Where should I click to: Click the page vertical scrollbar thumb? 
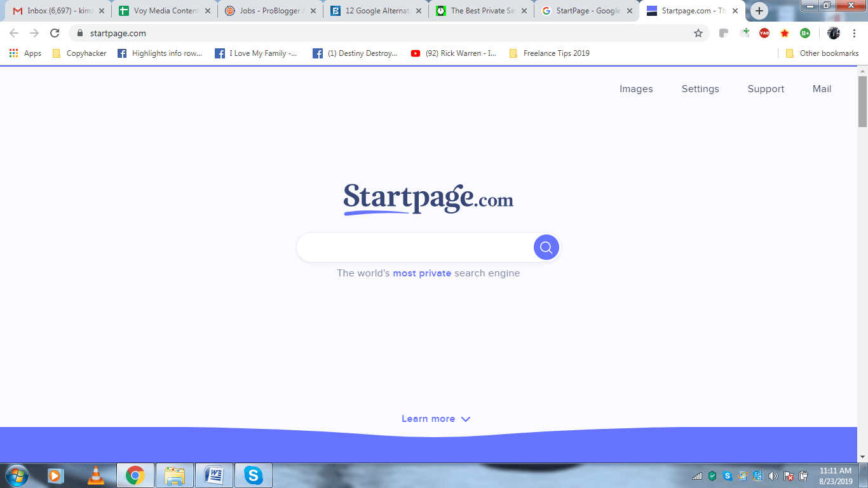tap(862, 100)
